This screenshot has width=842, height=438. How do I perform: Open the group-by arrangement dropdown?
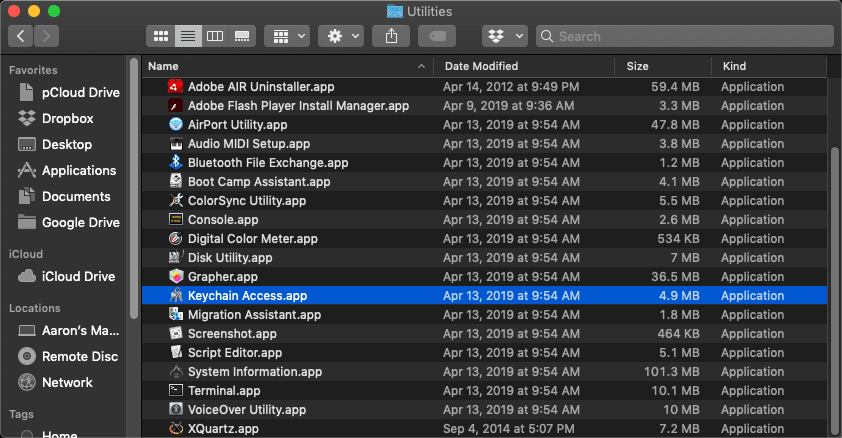[x=286, y=36]
